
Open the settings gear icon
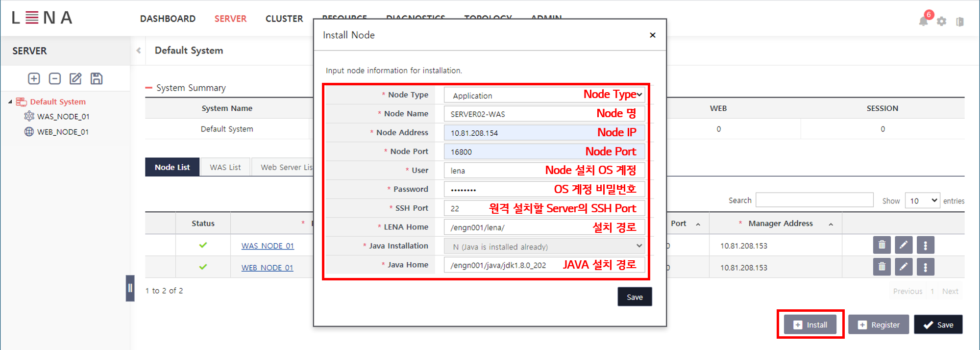pyautogui.click(x=941, y=22)
